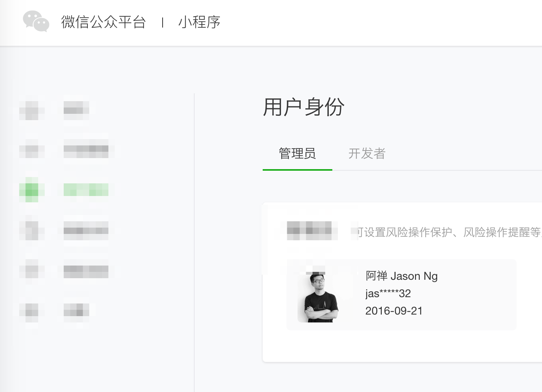The image size is (542, 392).
Task: Click the last blurred sidebar menu label
Action: [76, 310]
